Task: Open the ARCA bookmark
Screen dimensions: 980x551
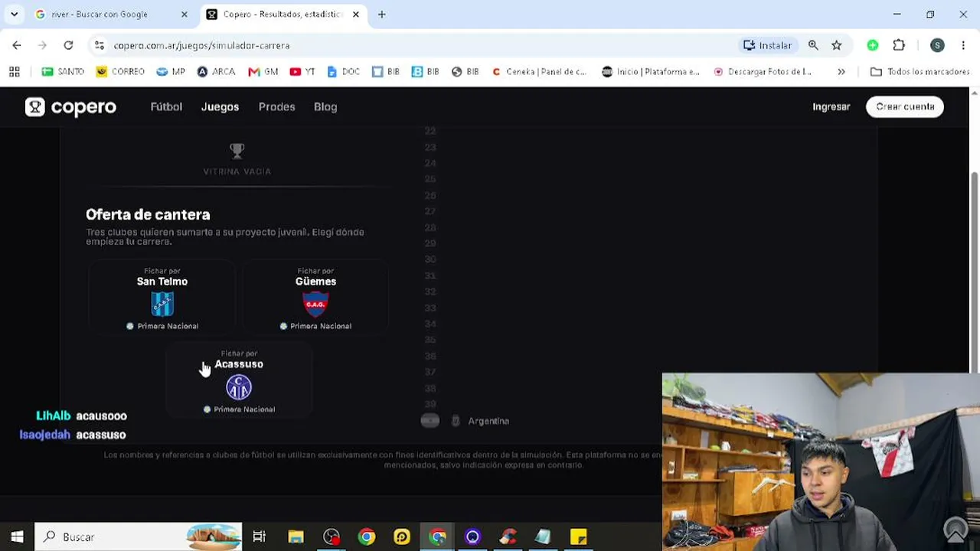Action: coord(216,71)
